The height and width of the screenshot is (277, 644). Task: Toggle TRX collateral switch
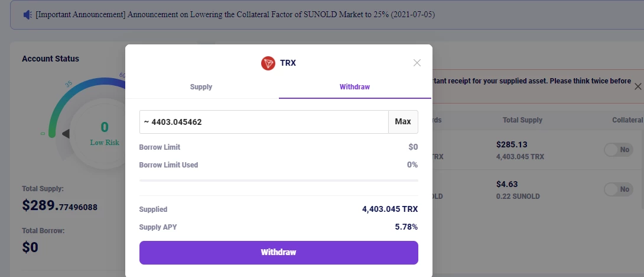point(618,150)
